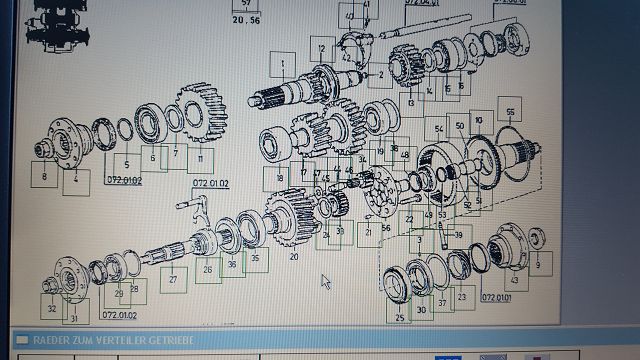
Task: Click the part 26 label box
Action: [x=208, y=270]
